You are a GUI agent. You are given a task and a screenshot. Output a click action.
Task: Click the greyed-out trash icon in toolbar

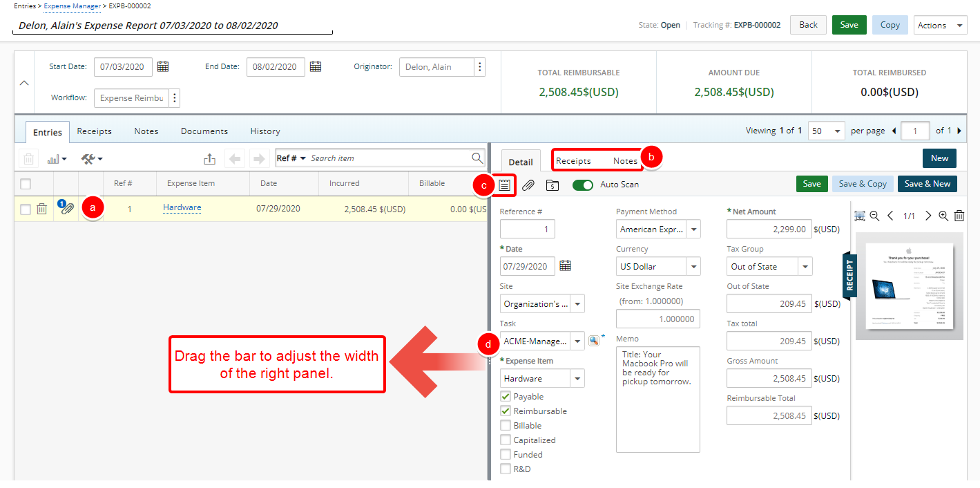28,159
